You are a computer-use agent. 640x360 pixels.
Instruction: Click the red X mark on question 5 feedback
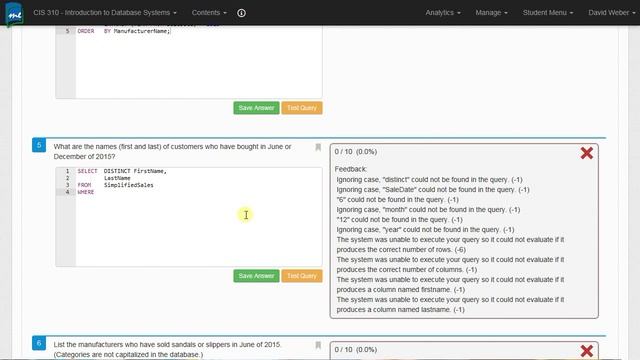click(587, 153)
